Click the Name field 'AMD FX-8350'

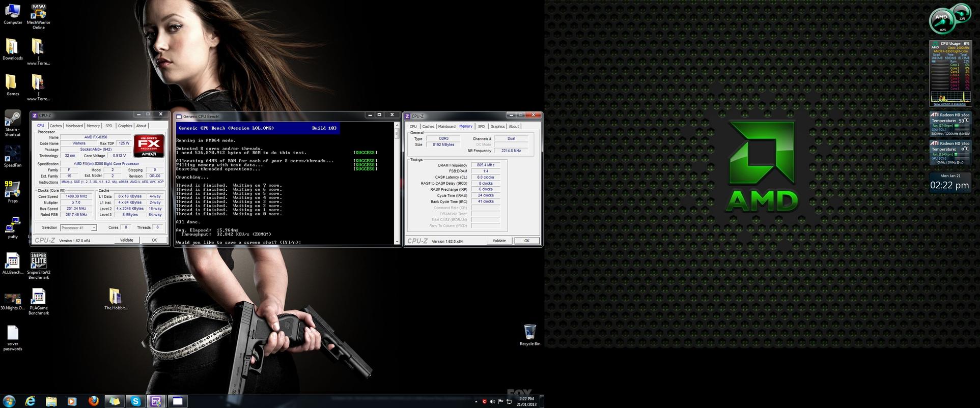(x=96, y=137)
